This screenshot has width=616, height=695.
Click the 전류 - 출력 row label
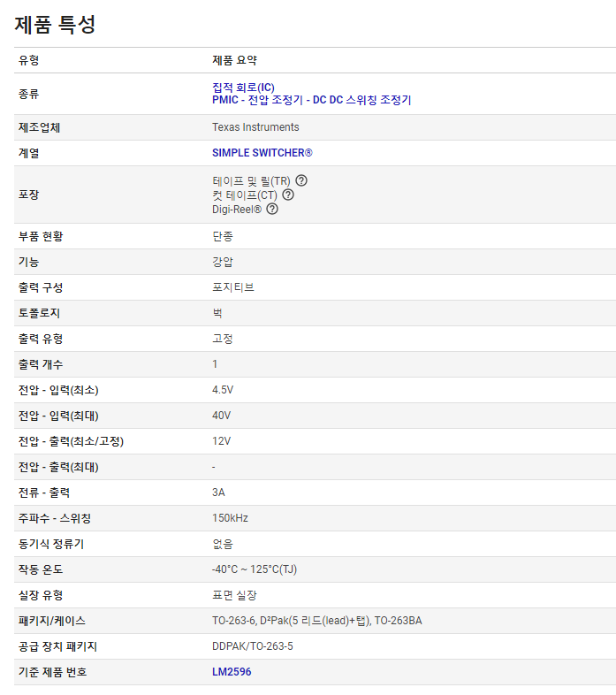tap(44, 493)
